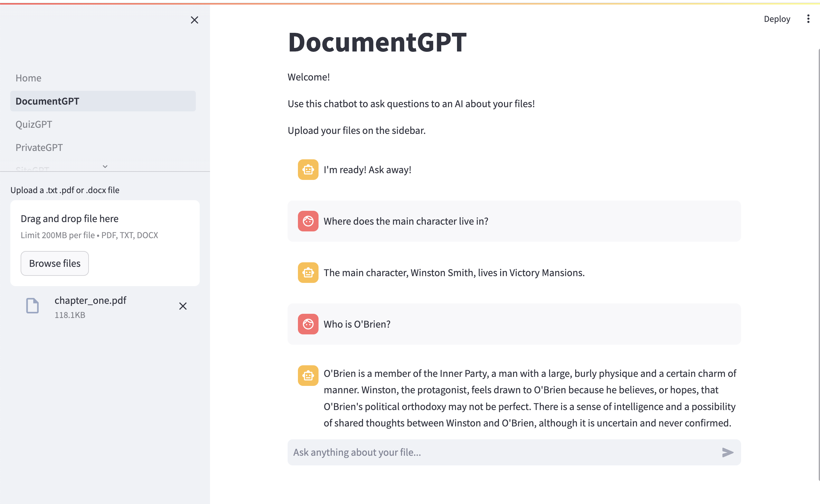Click the Deploy button
This screenshot has height=504, width=820.
pos(777,19)
